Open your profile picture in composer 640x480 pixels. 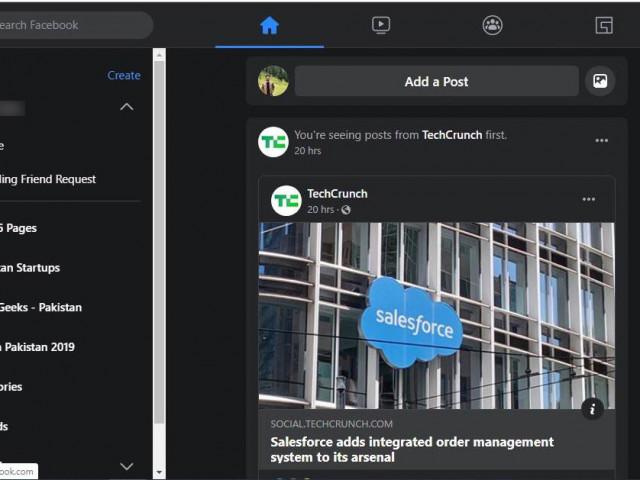273,81
